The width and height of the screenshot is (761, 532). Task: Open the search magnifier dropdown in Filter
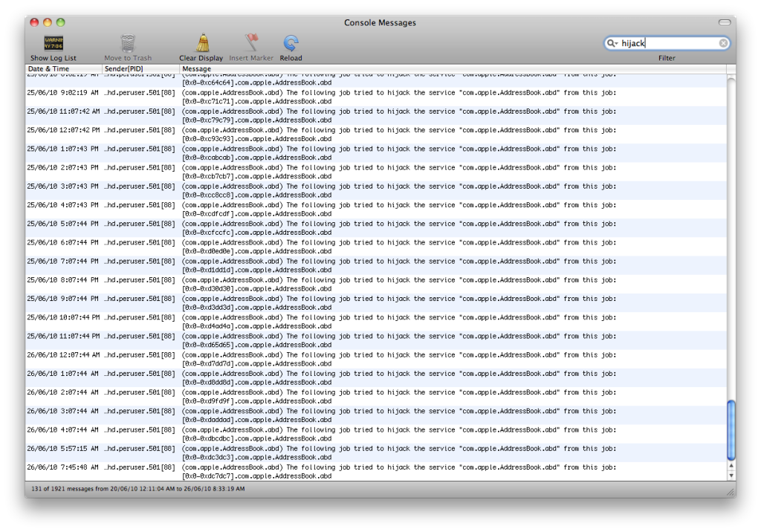(612, 43)
